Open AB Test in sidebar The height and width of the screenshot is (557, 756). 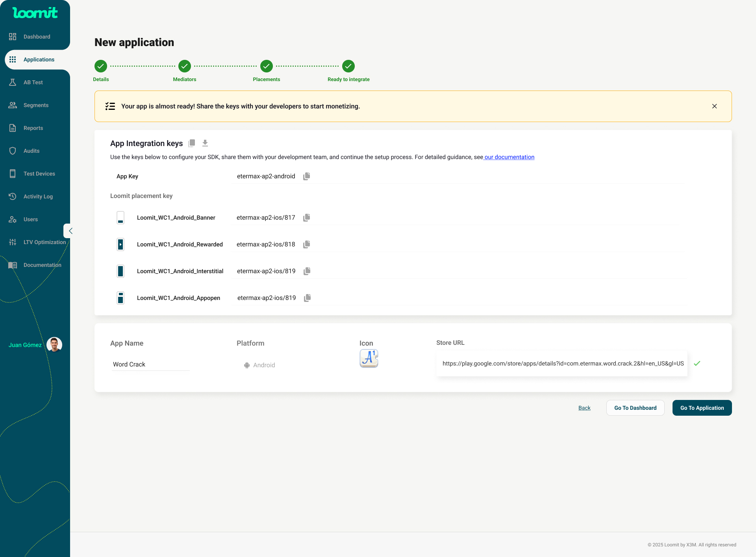[33, 82]
